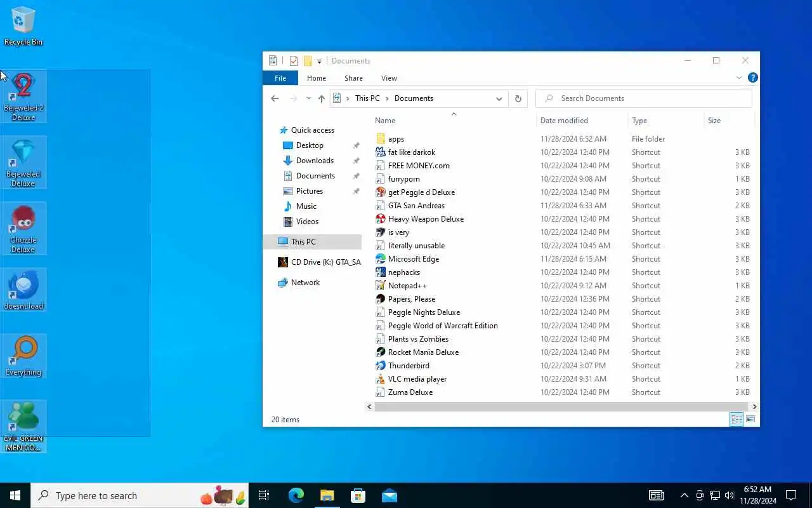Click the Rocket Mania Deluxe icon
The image size is (812, 508).
pyautogui.click(x=381, y=352)
